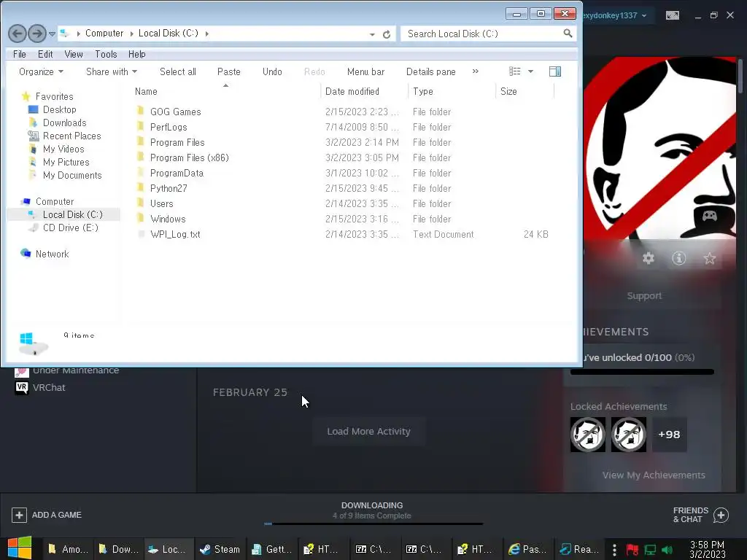Click Load More Activity button in Steam

368,432
